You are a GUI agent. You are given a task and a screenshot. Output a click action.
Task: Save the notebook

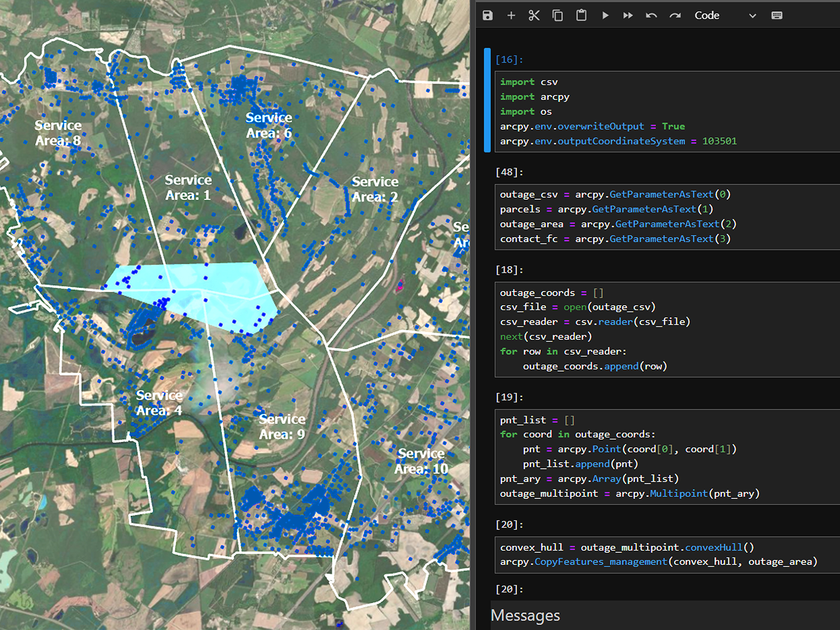point(488,15)
